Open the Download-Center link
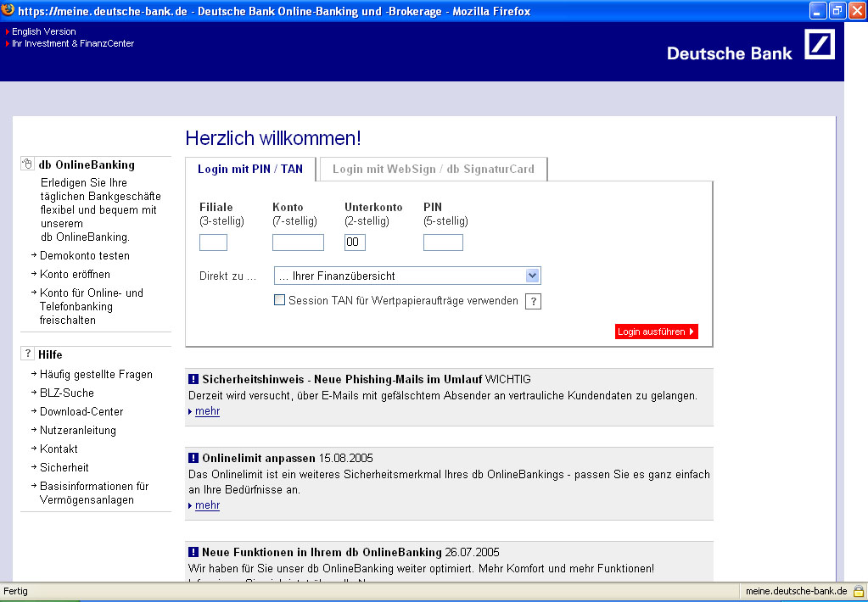The width and height of the screenshot is (868, 602). coord(81,412)
